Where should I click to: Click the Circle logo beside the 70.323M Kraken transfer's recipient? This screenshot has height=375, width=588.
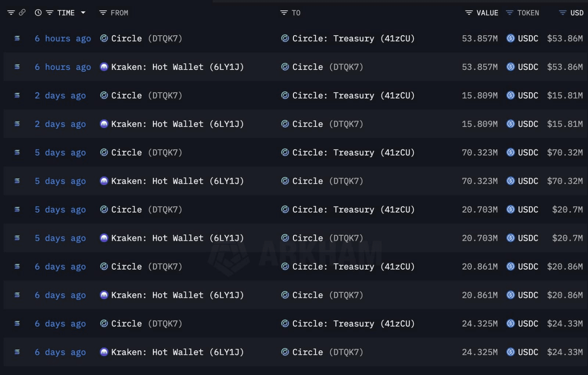(x=285, y=181)
